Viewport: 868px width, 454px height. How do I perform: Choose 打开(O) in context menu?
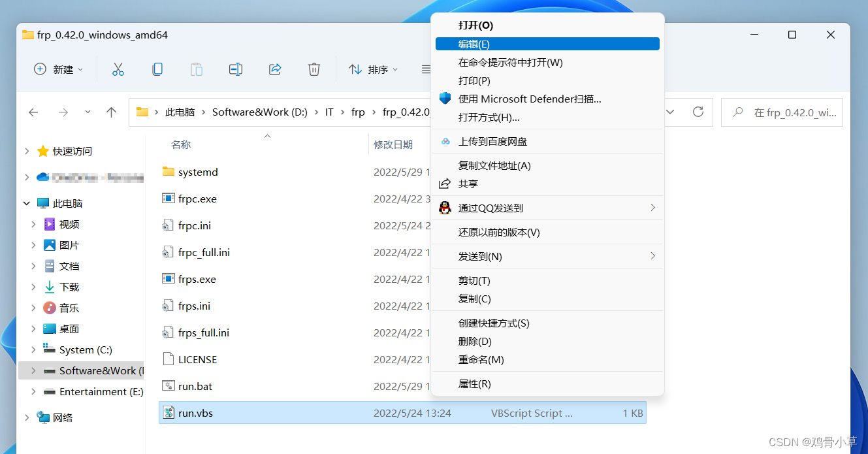[x=547, y=25]
